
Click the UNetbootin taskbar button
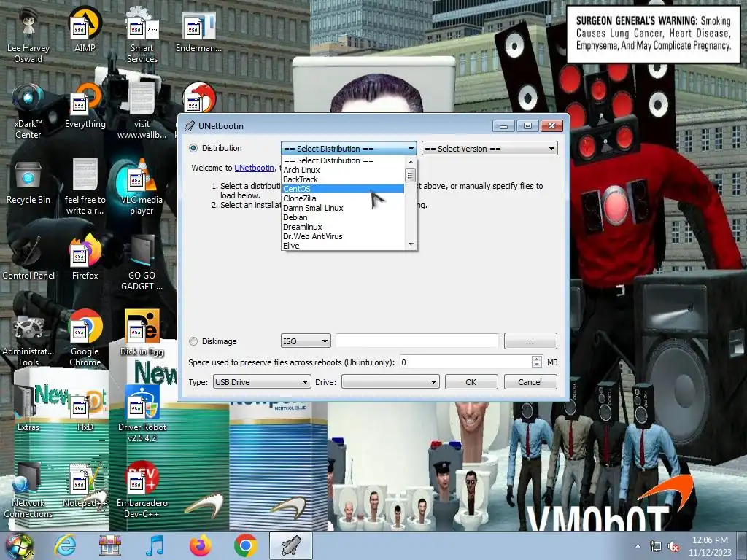click(291, 545)
